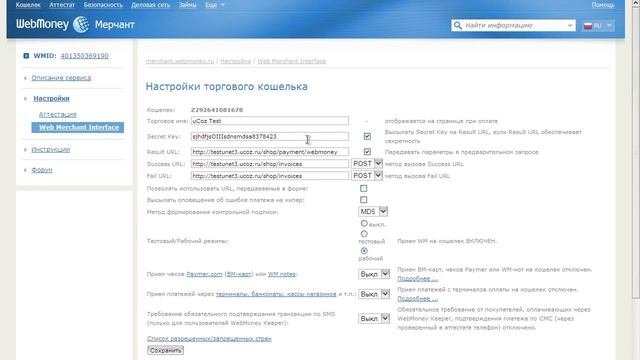Toggle send Secret Key to Result URL checkbox

(x=367, y=136)
